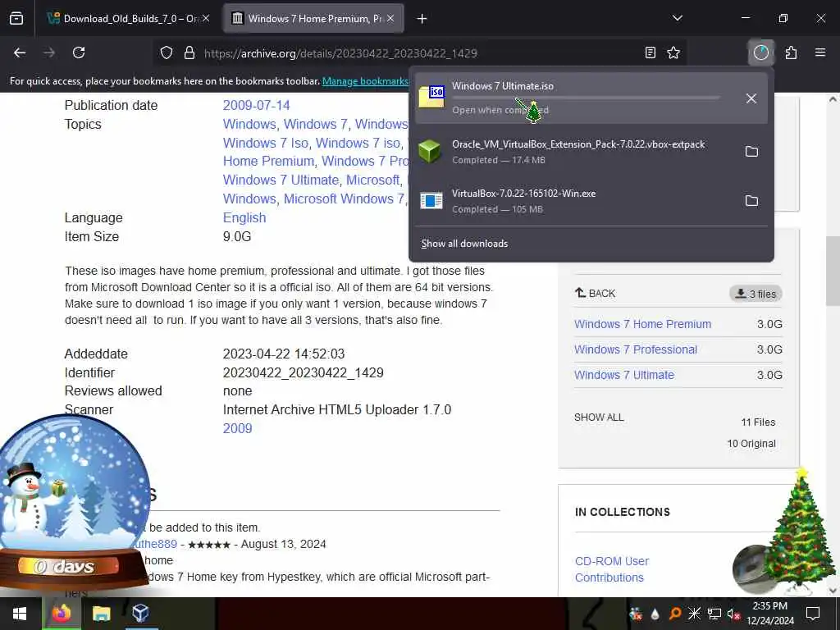This screenshot has height=630, width=840.
Task: Click the 2009 year link
Action: pos(237,428)
